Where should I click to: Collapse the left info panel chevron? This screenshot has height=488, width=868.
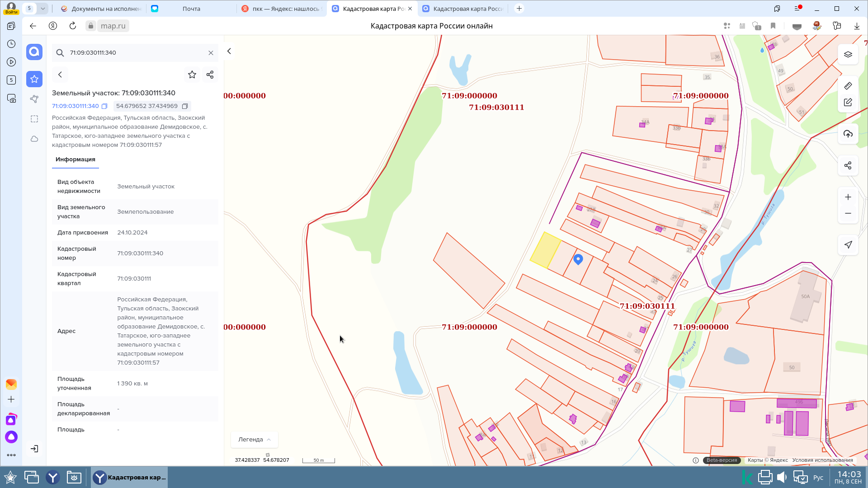click(229, 51)
